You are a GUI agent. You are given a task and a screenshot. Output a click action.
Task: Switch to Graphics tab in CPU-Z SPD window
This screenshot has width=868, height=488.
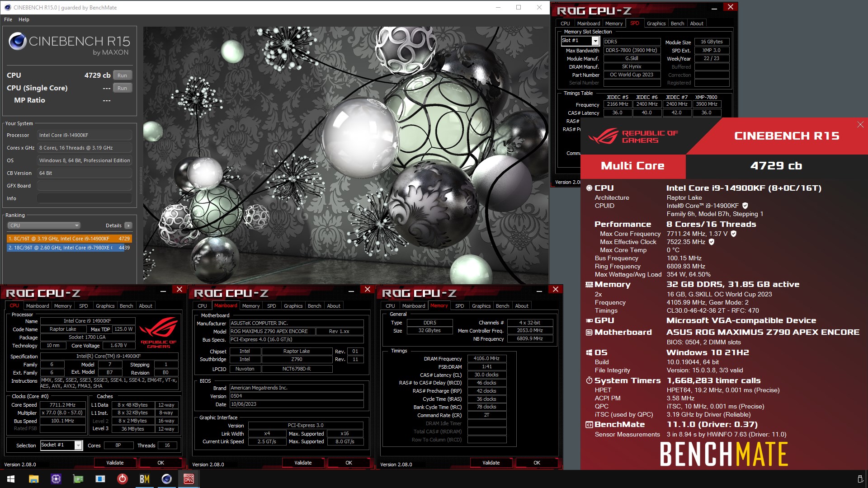pyautogui.click(x=656, y=23)
